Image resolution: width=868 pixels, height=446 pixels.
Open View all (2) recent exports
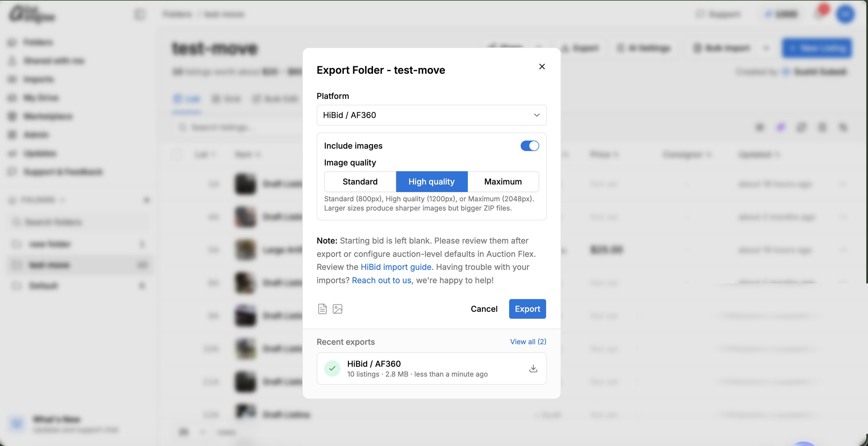point(528,341)
